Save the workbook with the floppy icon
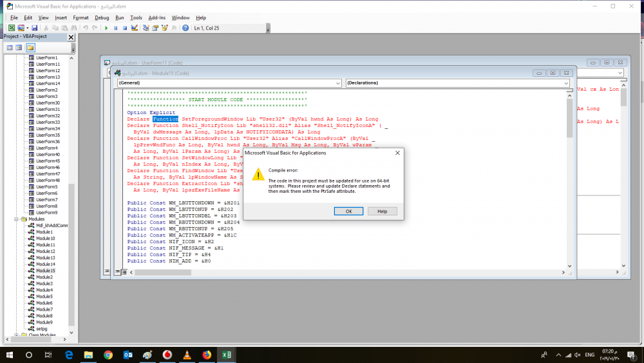Image resolution: width=644 pixels, height=363 pixels. [35, 28]
